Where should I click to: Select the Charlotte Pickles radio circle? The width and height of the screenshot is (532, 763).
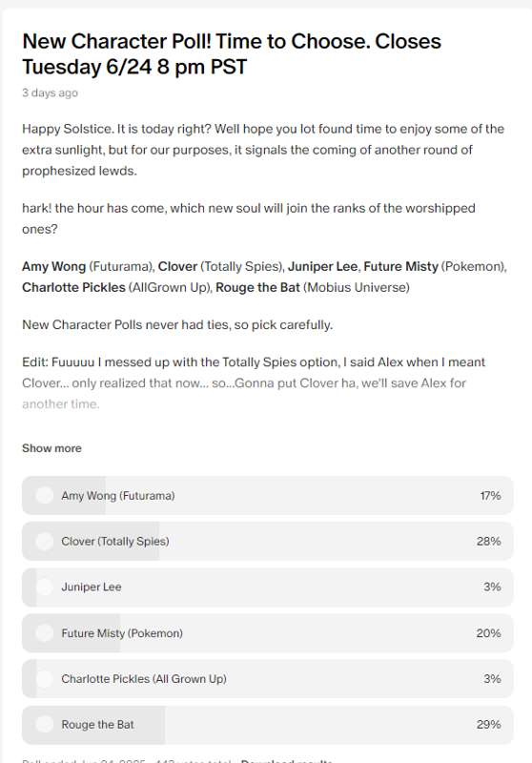[x=44, y=679]
